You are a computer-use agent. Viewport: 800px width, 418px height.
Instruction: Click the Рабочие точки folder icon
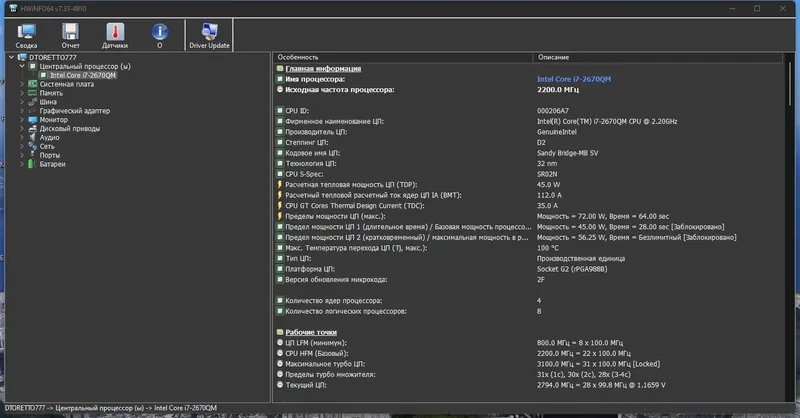click(x=280, y=332)
